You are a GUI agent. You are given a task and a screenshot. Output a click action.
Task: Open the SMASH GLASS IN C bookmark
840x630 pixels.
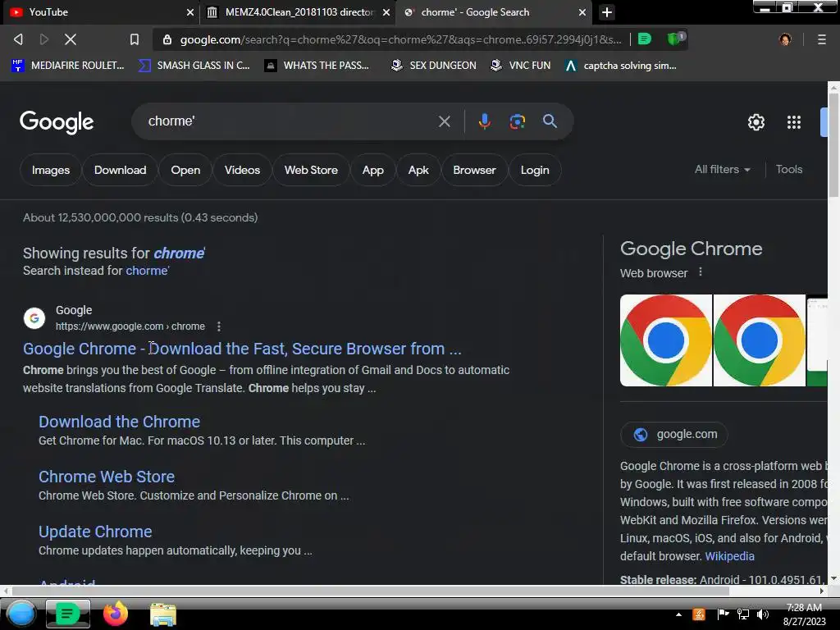click(x=194, y=66)
